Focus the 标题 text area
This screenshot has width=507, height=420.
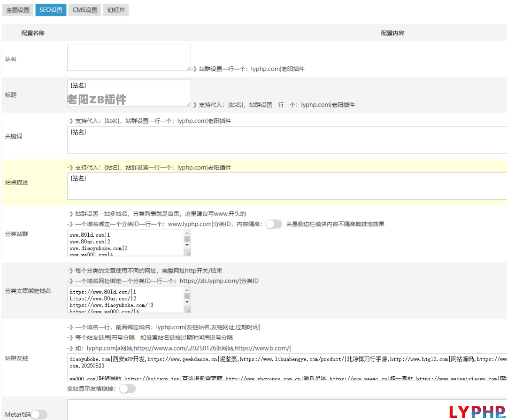[x=129, y=93]
